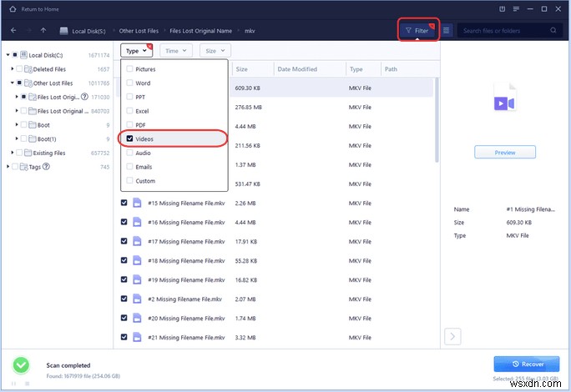
Task: Toggle checkbox for #15 Missing Filename File.mkv
Action: coord(124,203)
